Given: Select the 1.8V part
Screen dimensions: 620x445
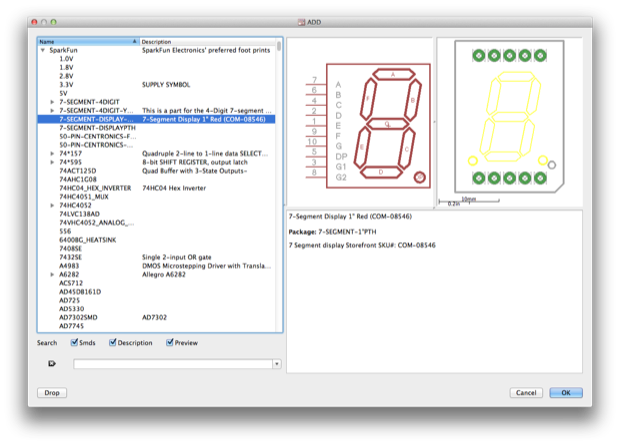Looking at the screenshot, I should click(66, 67).
